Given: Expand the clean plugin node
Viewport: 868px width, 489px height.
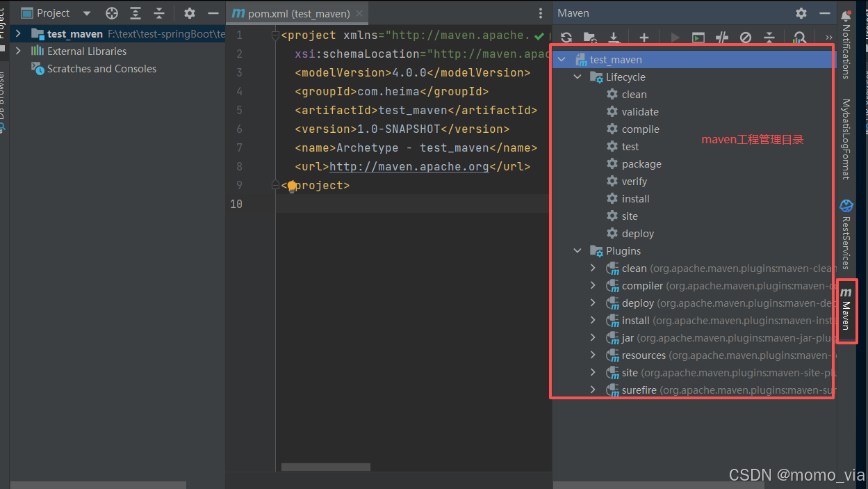Looking at the screenshot, I should 593,268.
